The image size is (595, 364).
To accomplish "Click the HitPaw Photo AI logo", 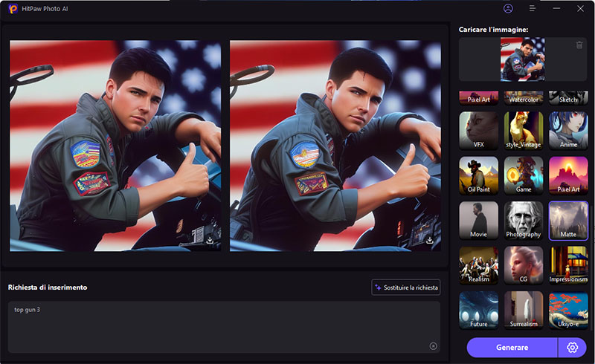I will [14, 9].
